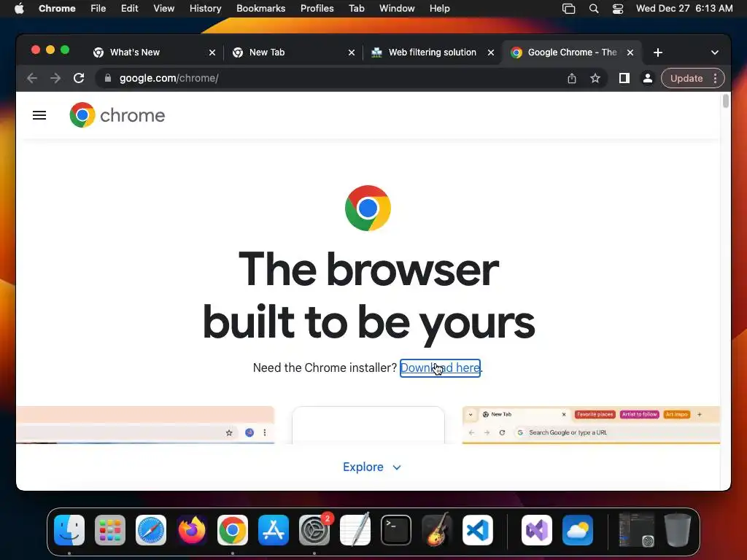Viewport: 747px width, 560px height.
Task: Click Chrome icon in the Dock
Action: click(233, 530)
